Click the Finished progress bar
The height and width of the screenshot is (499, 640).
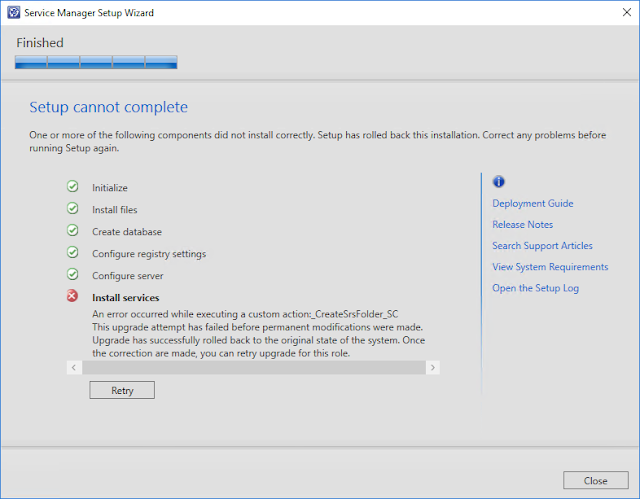[x=96, y=62]
